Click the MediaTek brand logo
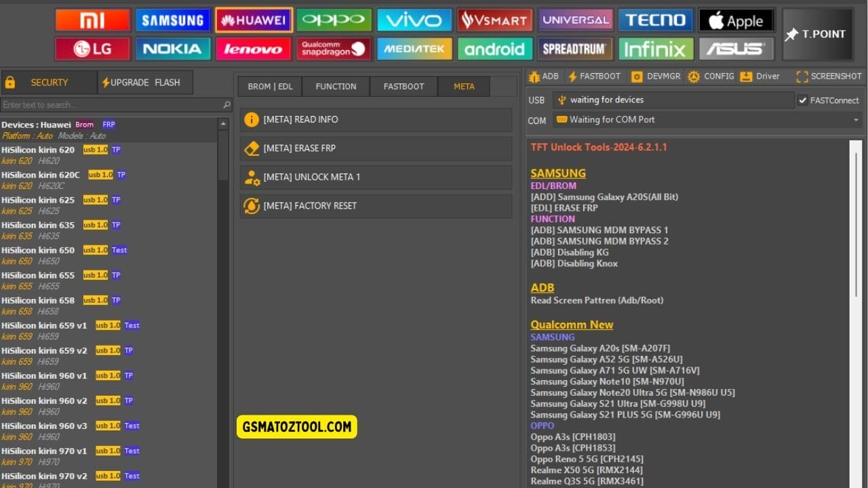Screen dimensions: 868x488 pyautogui.click(x=414, y=48)
